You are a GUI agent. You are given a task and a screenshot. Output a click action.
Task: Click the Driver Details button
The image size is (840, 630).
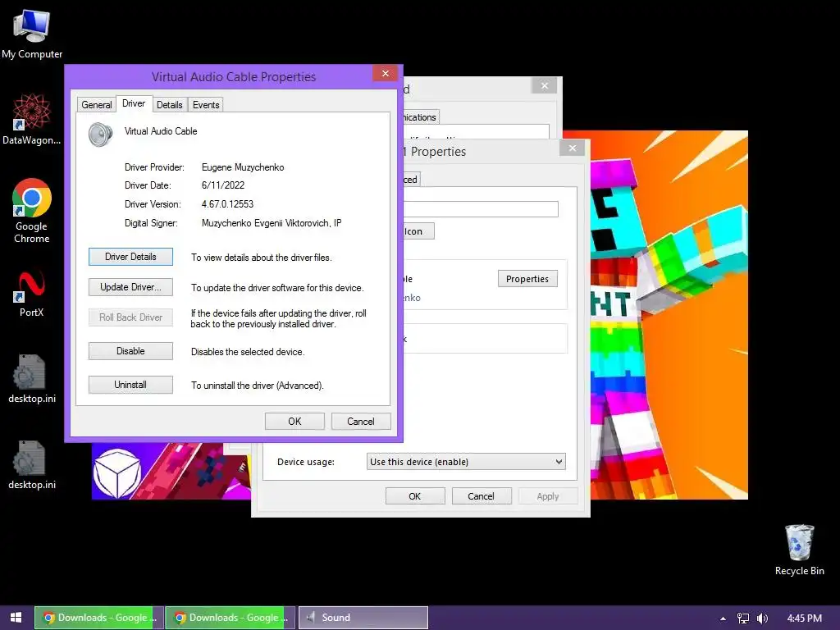pyautogui.click(x=130, y=257)
